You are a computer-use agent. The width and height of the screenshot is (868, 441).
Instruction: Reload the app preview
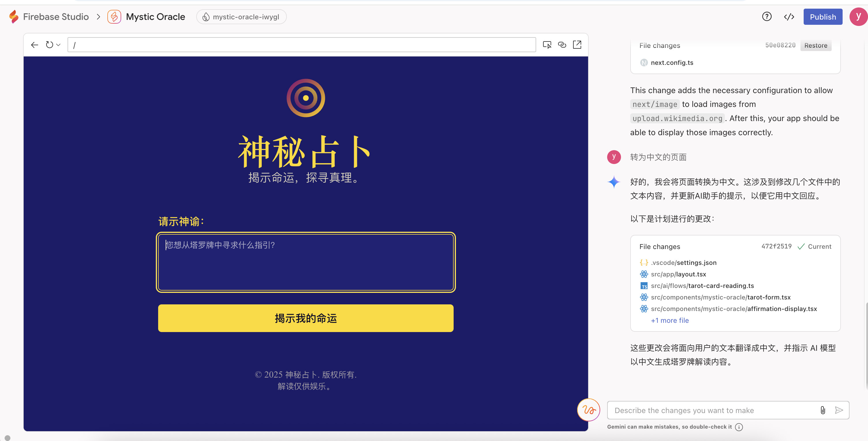click(50, 44)
